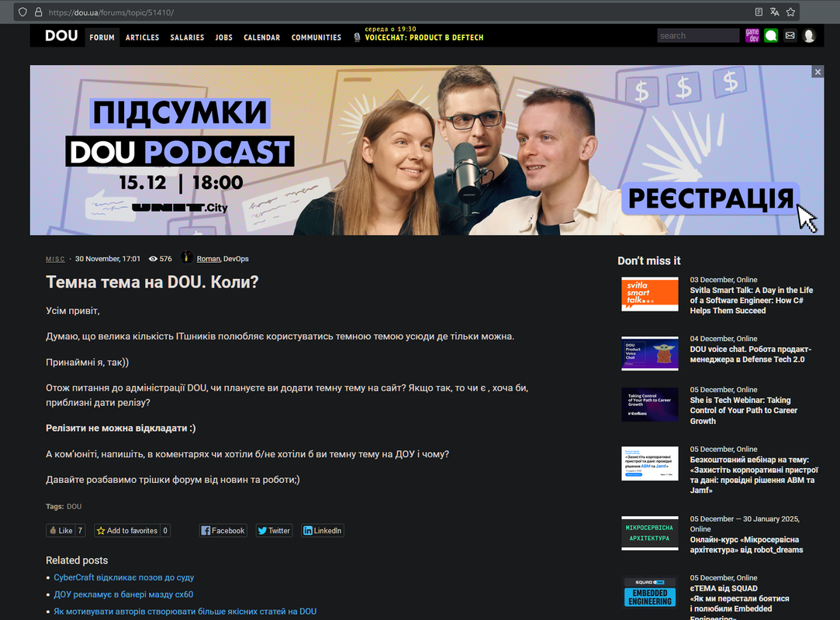840x620 pixels.
Task: Click the post date 30 November, 17:01
Action: (x=108, y=259)
